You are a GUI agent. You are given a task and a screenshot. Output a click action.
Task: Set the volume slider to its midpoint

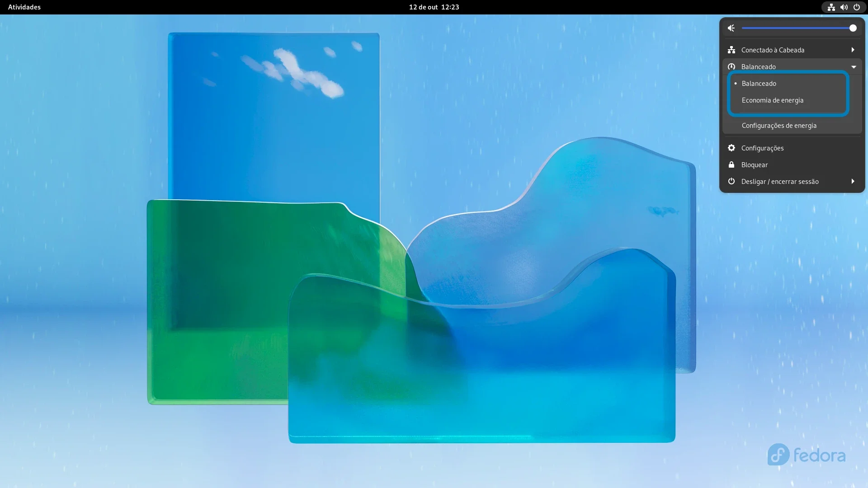pos(797,28)
